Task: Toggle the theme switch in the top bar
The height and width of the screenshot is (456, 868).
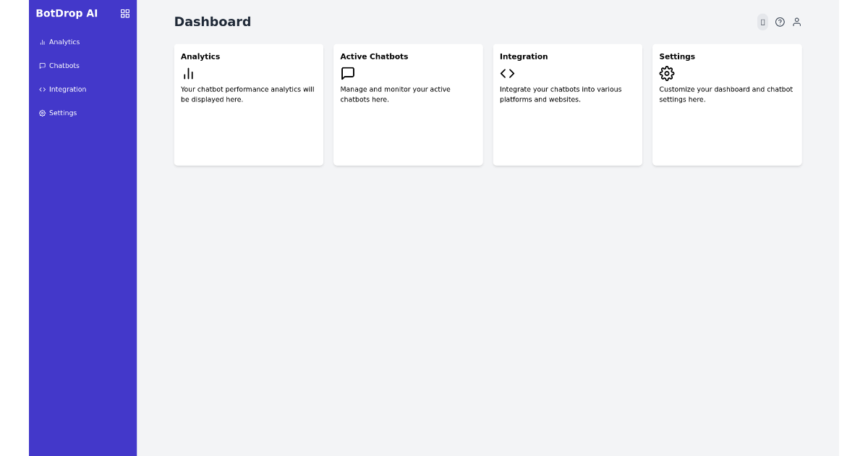Action: (762, 22)
